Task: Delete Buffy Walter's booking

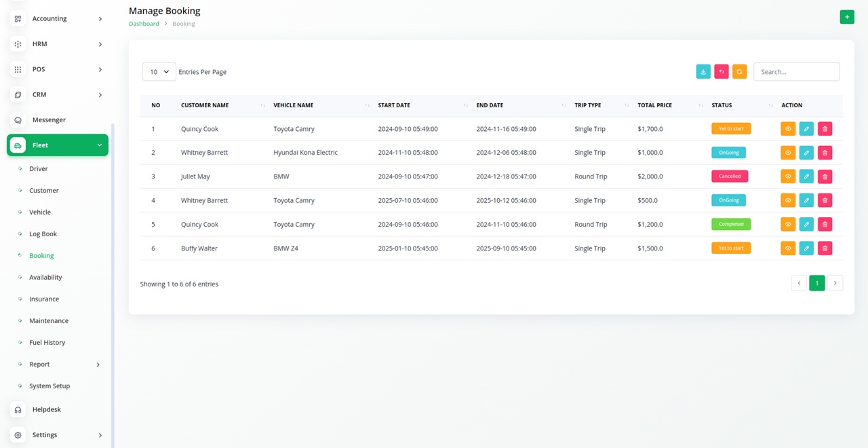Action: point(825,248)
